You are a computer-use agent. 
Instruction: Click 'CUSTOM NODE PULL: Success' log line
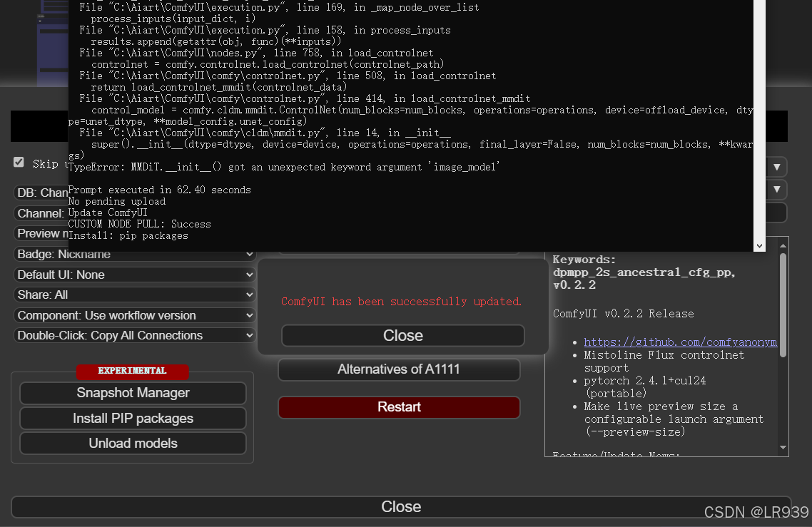pyautogui.click(x=140, y=224)
